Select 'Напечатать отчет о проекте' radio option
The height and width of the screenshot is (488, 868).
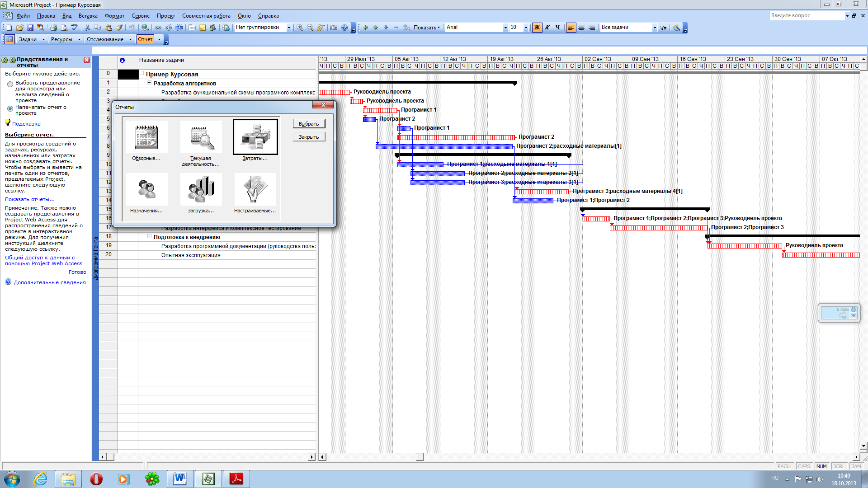[x=10, y=108]
